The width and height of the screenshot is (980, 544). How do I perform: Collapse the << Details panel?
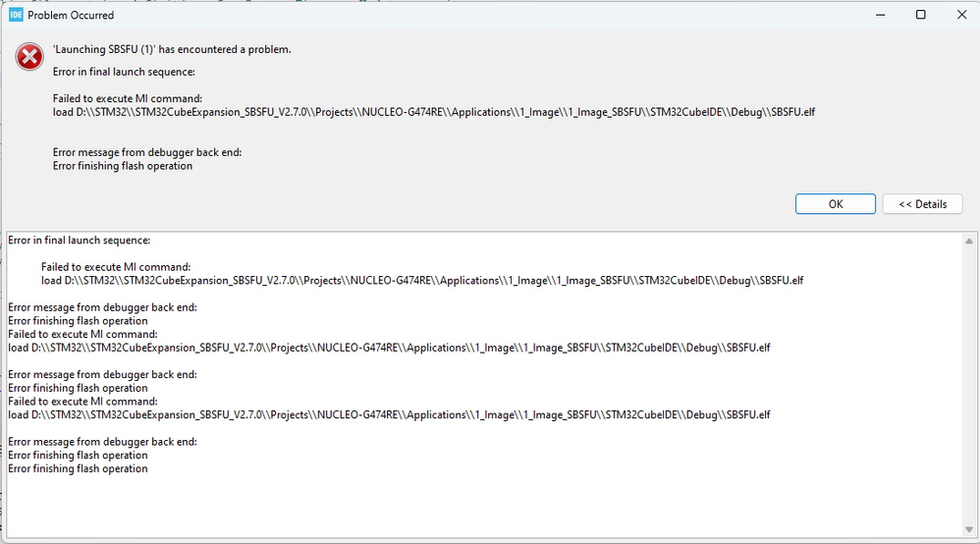[x=922, y=204]
